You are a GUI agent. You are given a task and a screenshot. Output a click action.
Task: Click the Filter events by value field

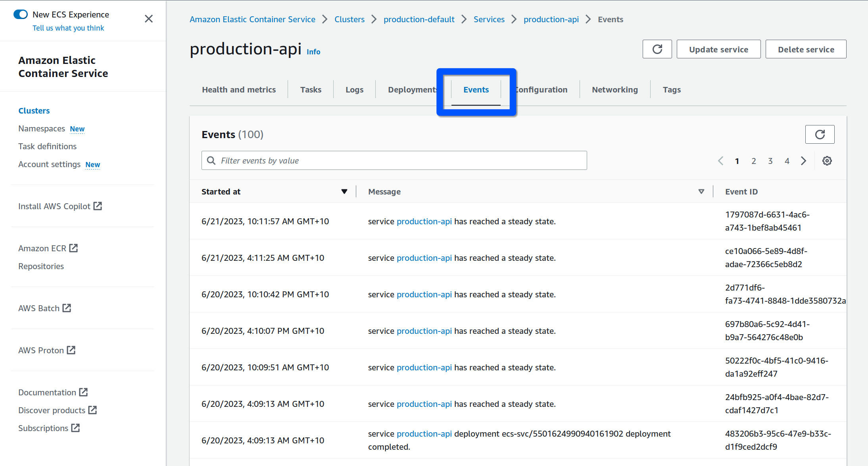point(394,160)
